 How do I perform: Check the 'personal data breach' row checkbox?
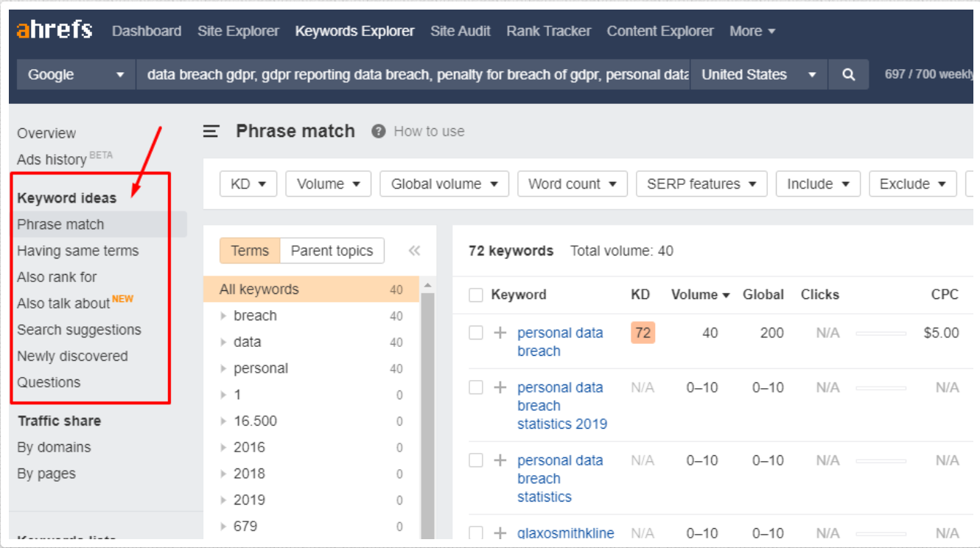(476, 333)
